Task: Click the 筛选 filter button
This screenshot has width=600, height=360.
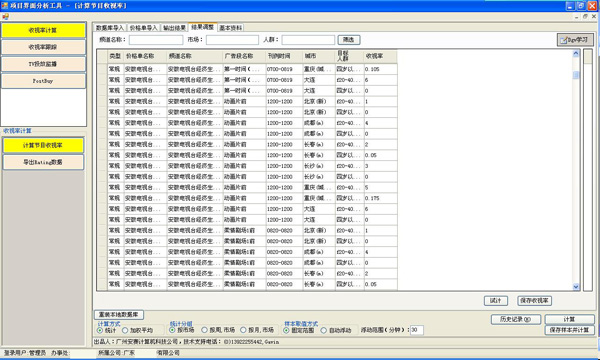Action: 349,40
